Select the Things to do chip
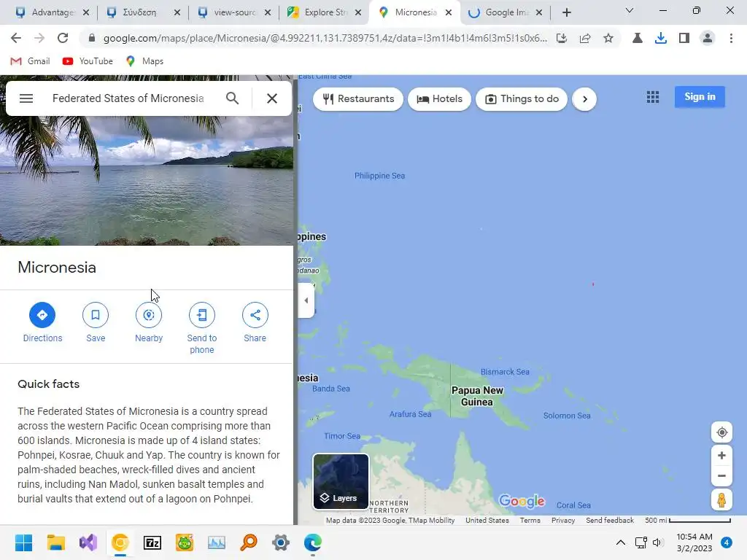Screen dimensions: 747x560 (522, 99)
